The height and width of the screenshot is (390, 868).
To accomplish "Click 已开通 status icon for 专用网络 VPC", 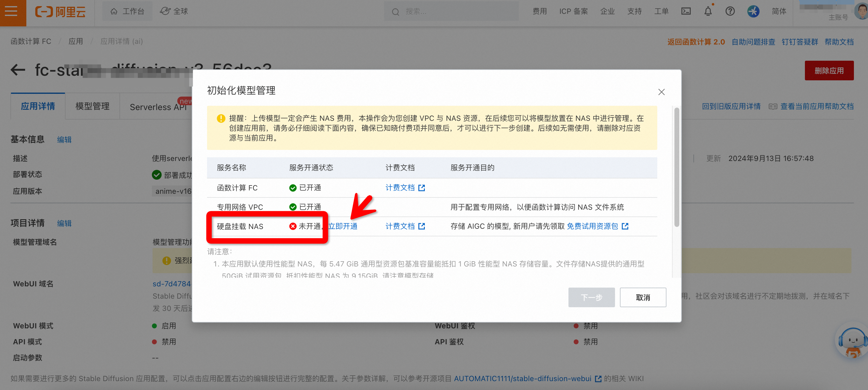I will 293,207.
